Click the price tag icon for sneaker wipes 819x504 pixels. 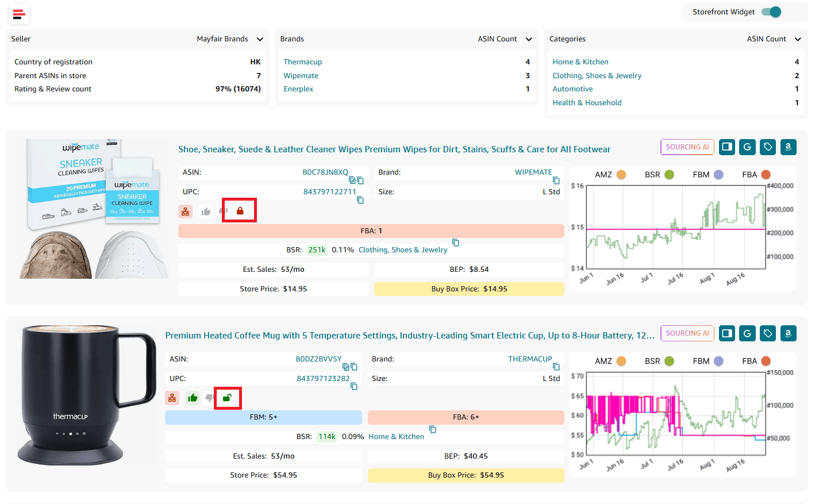(767, 147)
